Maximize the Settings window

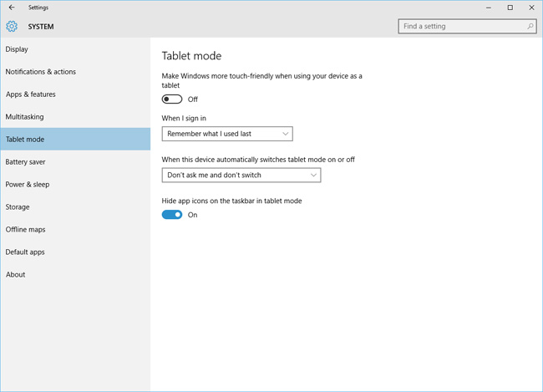pos(510,8)
